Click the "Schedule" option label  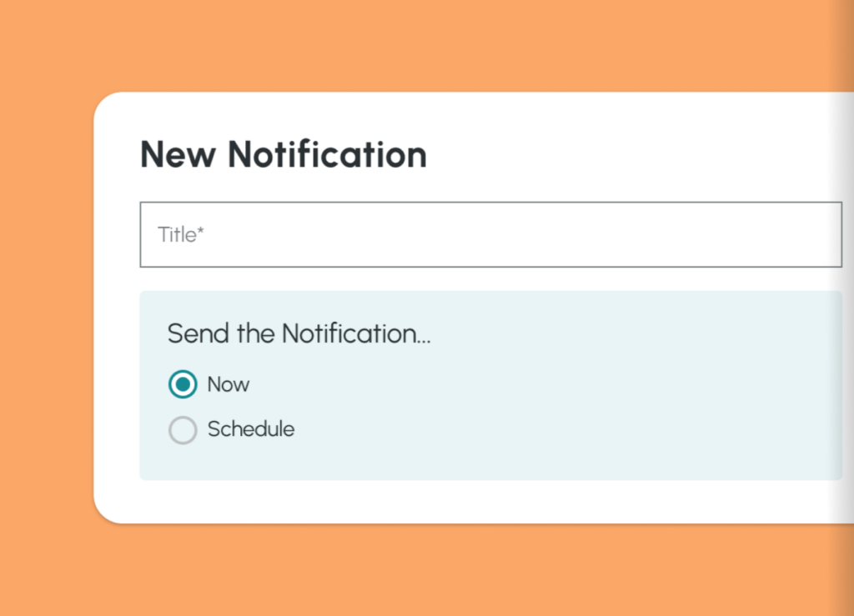point(250,430)
